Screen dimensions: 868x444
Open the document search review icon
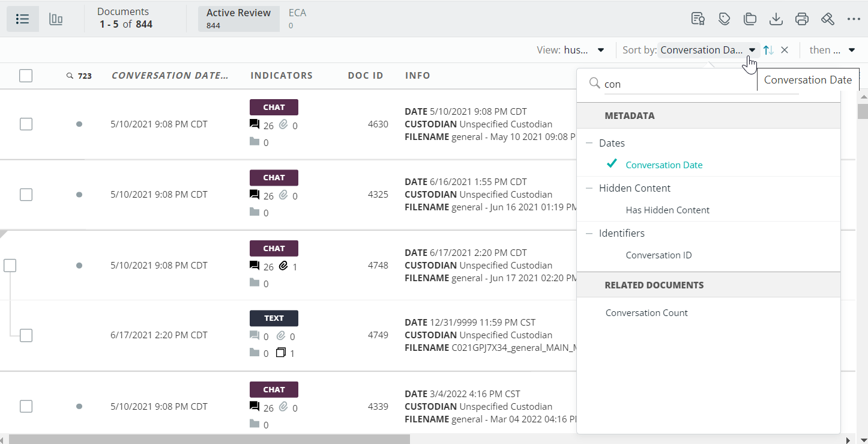698,19
